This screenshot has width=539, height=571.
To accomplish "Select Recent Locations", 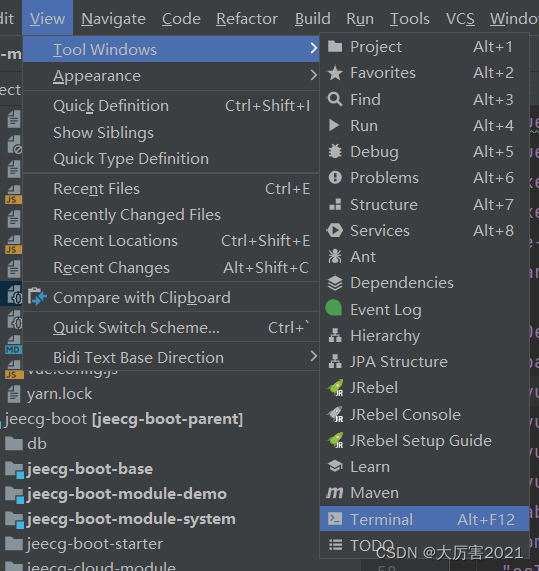I will coord(171,241).
